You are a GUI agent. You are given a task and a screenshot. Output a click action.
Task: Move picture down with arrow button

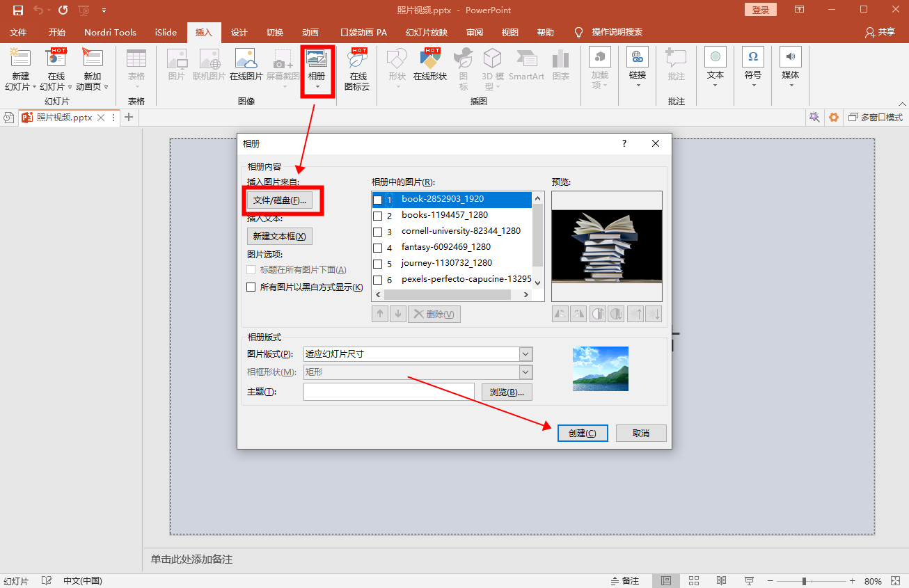coord(398,314)
